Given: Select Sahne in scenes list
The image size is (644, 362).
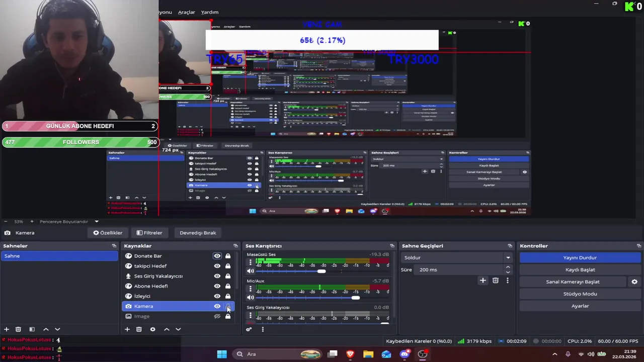Looking at the screenshot, I should (59, 256).
